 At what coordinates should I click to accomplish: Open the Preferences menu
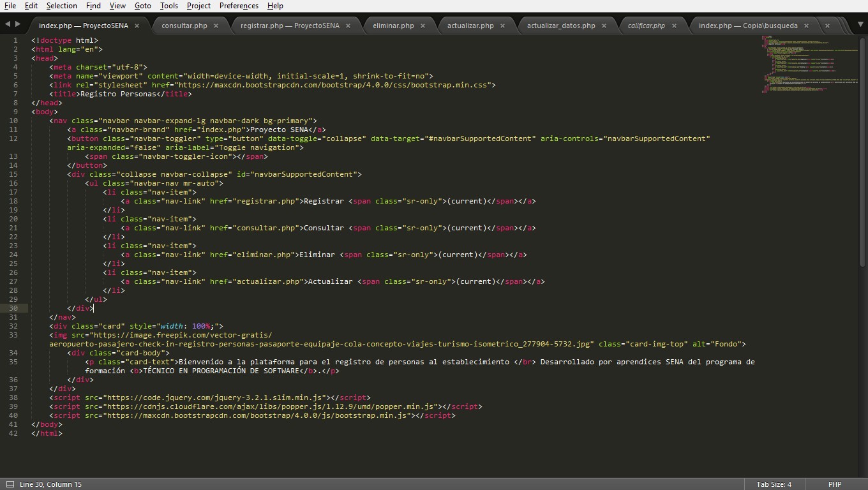pos(239,6)
